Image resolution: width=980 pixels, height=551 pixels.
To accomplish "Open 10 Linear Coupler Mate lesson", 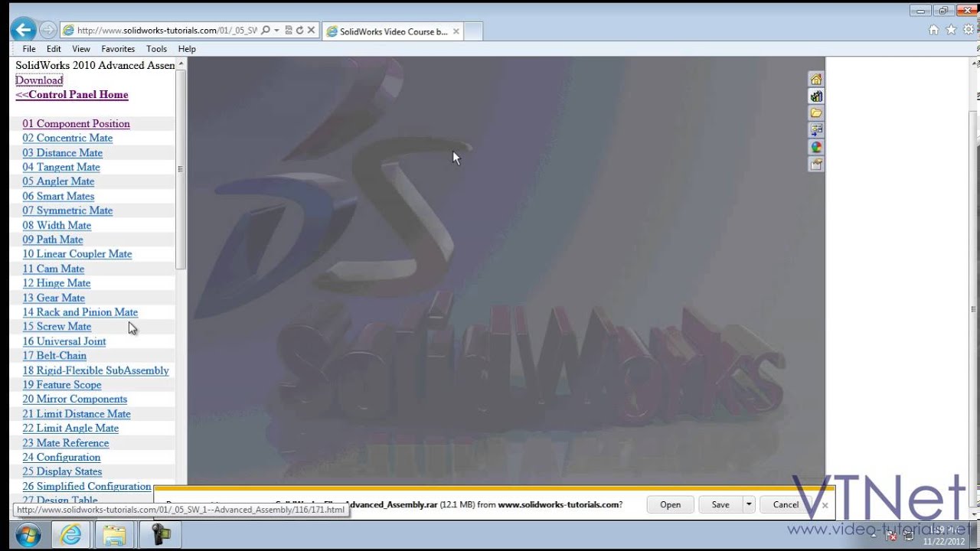I will (77, 254).
